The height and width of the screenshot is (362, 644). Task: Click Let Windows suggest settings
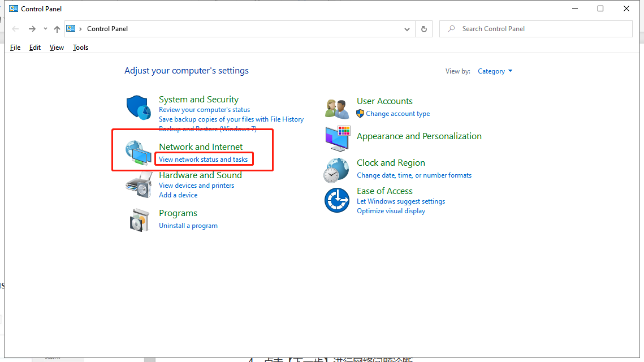pos(401,201)
